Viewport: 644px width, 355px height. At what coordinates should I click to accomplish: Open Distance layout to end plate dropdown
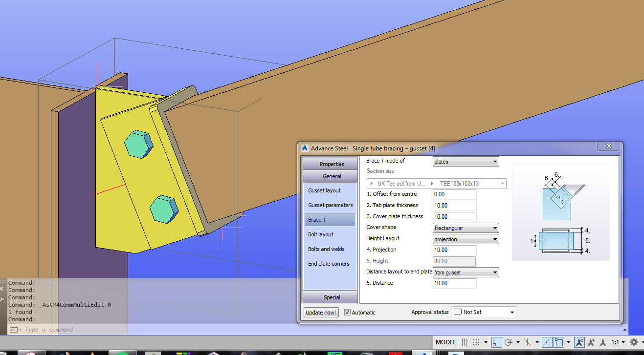click(x=466, y=272)
